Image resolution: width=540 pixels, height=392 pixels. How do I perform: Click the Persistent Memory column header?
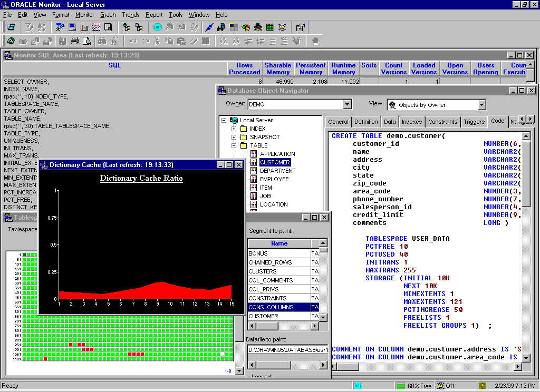click(x=311, y=68)
